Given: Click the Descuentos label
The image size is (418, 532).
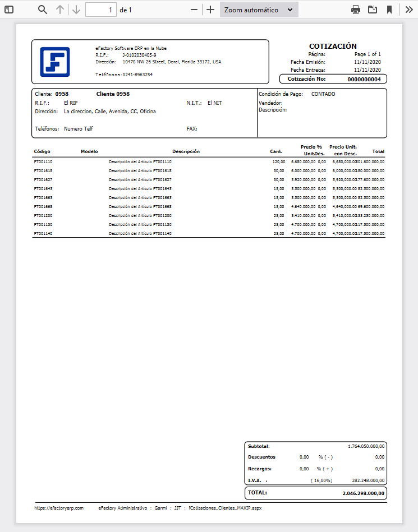Looking at the screenshot, I should click(x=262, y=457).
